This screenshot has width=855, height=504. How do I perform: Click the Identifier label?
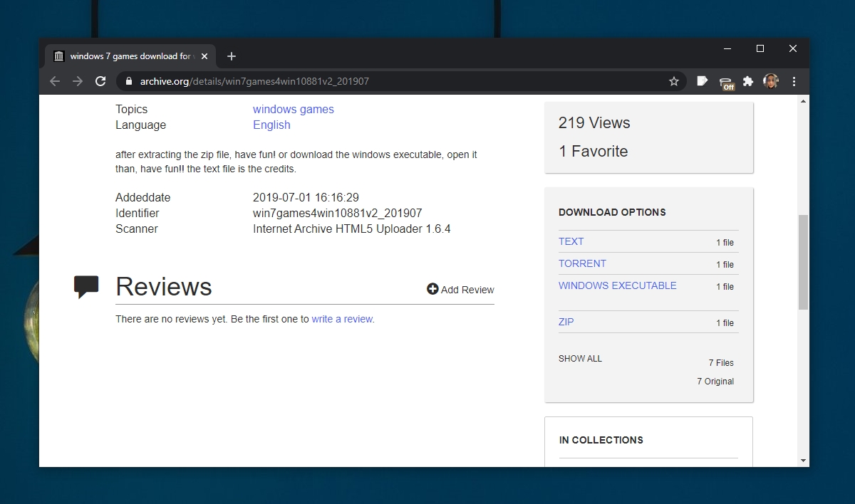(x=138, y=213)
